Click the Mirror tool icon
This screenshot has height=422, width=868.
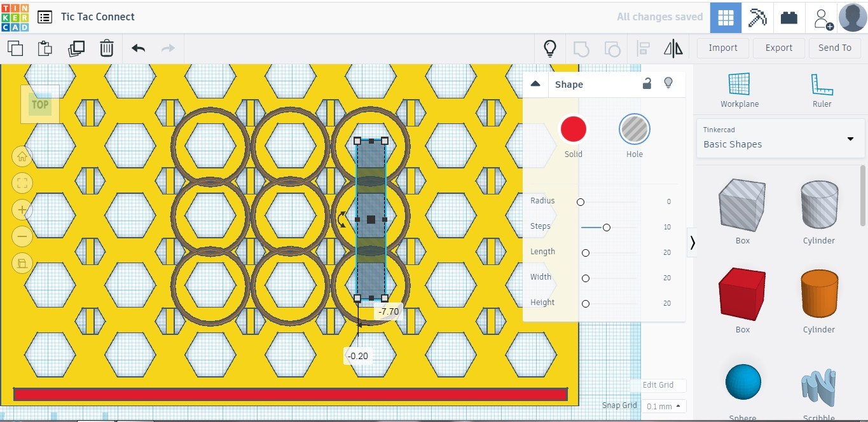[x=673, y=48]
